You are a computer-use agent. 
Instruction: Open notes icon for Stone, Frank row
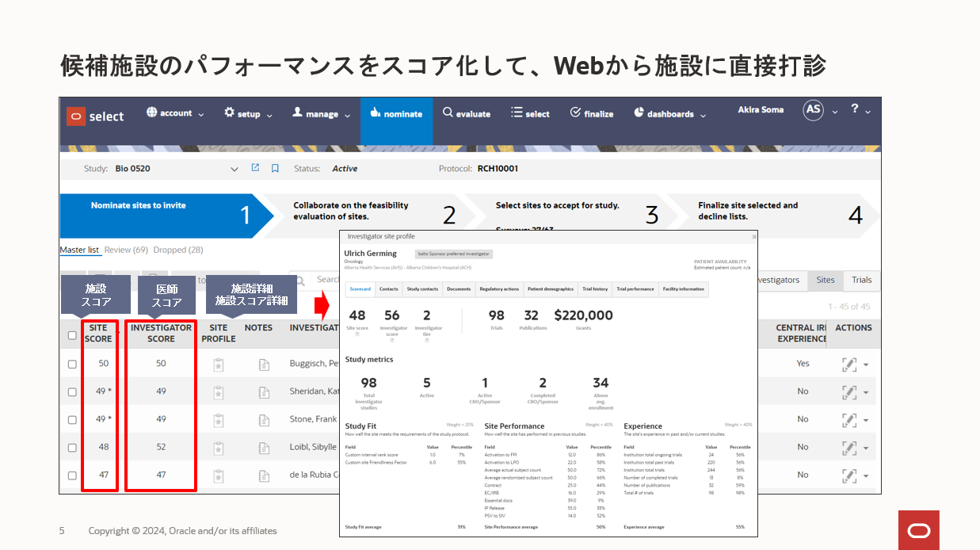(x=265, y=419)
